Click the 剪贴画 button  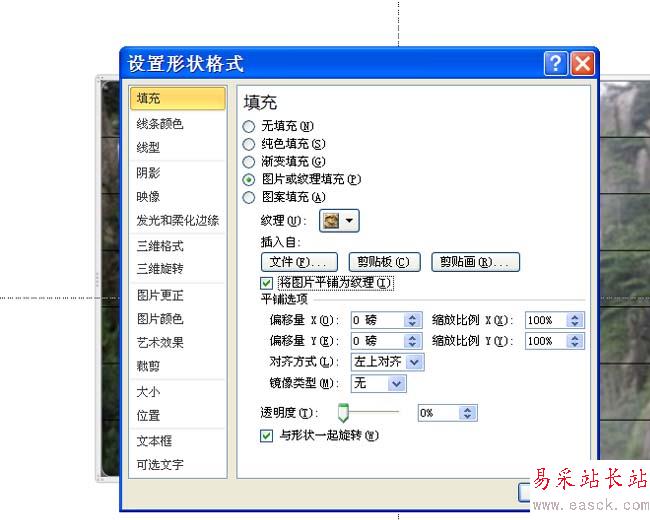(475, 262)
